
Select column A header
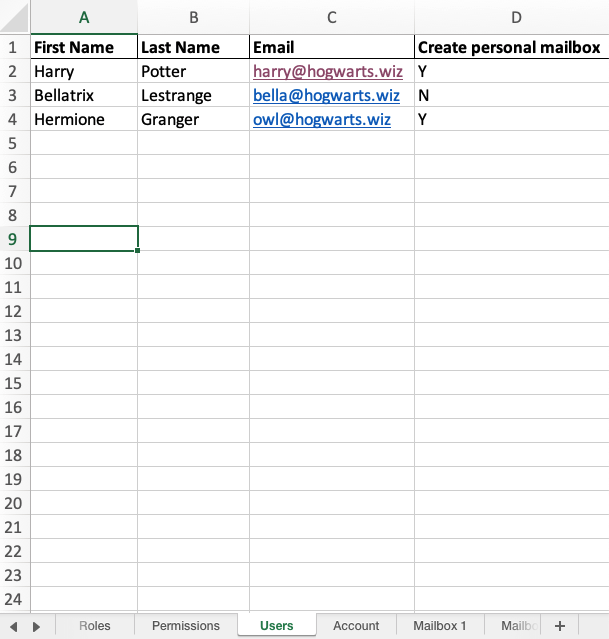pyautogui.click(x=84, y=17)
